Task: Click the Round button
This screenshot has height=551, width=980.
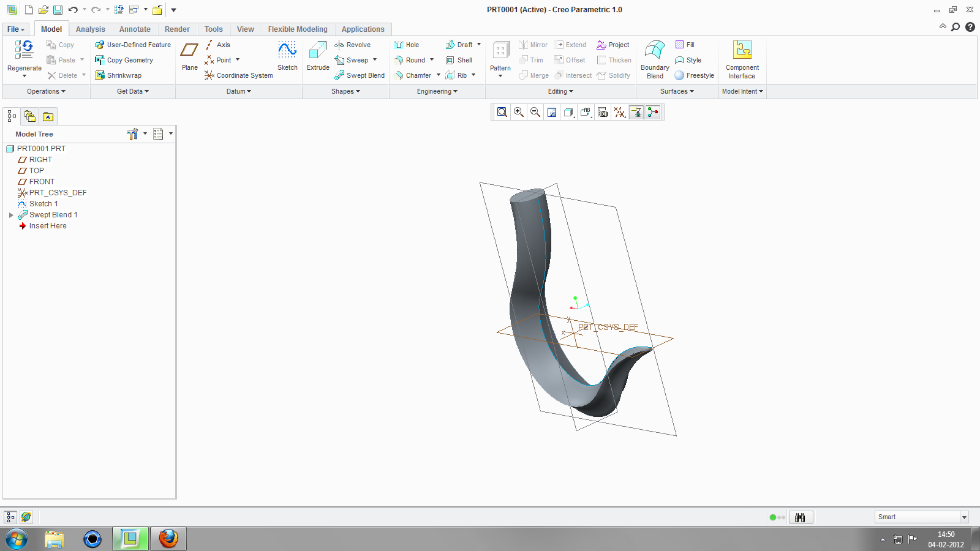Action: pyautogui.click(x=410, y=60)
